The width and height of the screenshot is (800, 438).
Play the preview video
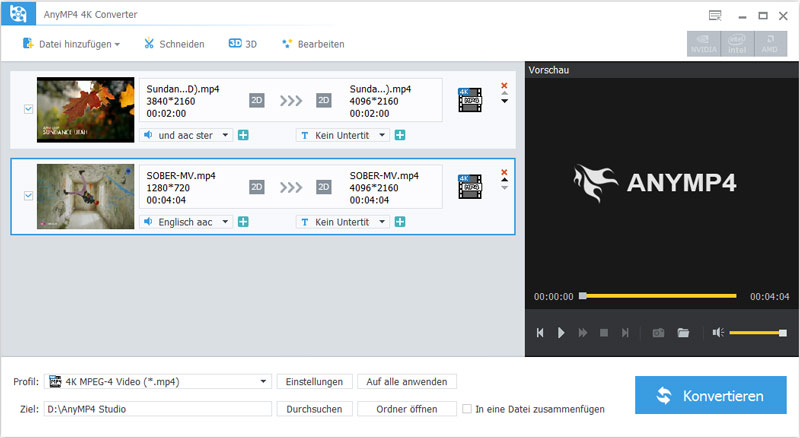pyautogui.click(x=561, y=333)
